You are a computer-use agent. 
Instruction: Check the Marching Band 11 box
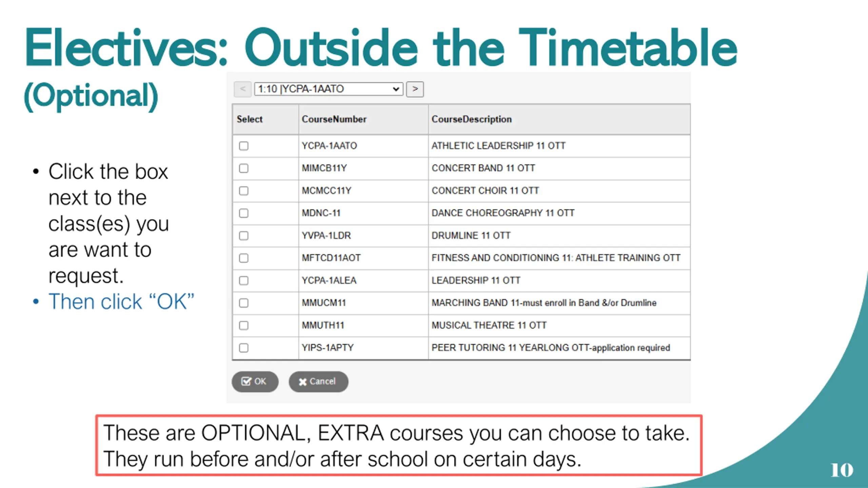(x=243, y=303)
